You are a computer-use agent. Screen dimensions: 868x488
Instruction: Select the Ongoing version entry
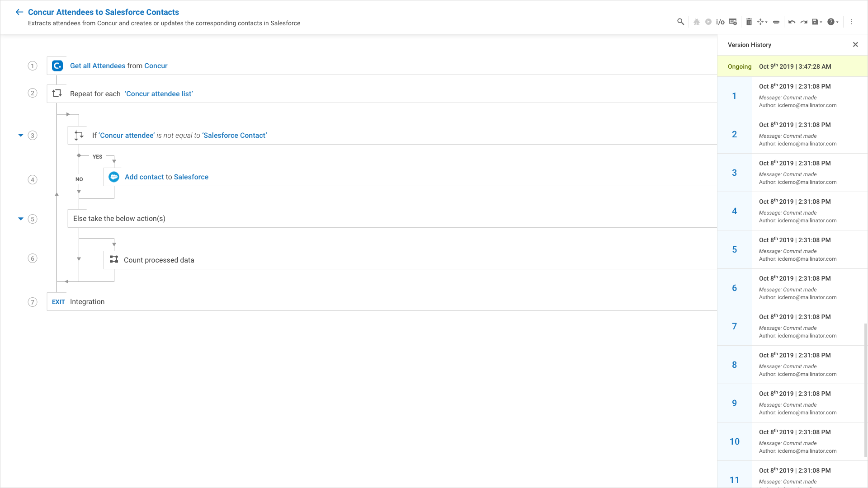point(792,66)
